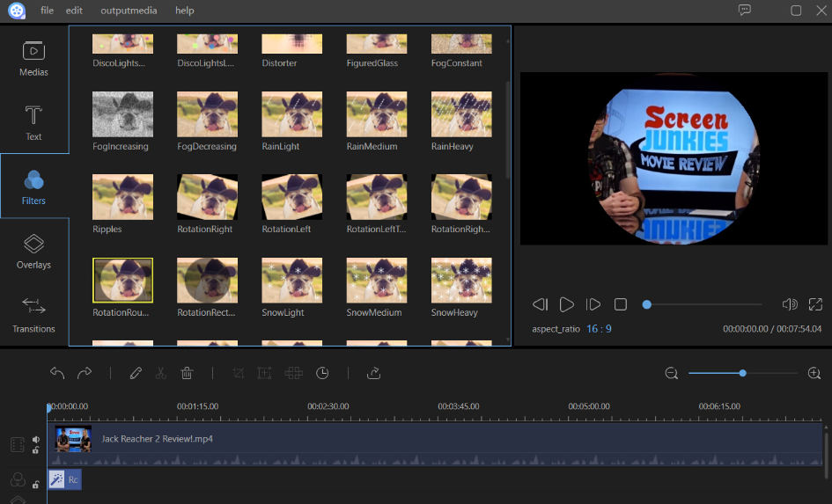Select the RotationRect... filter thumbnail
Viewport: 832px width, 504px height.
click(x=208, y=281)
